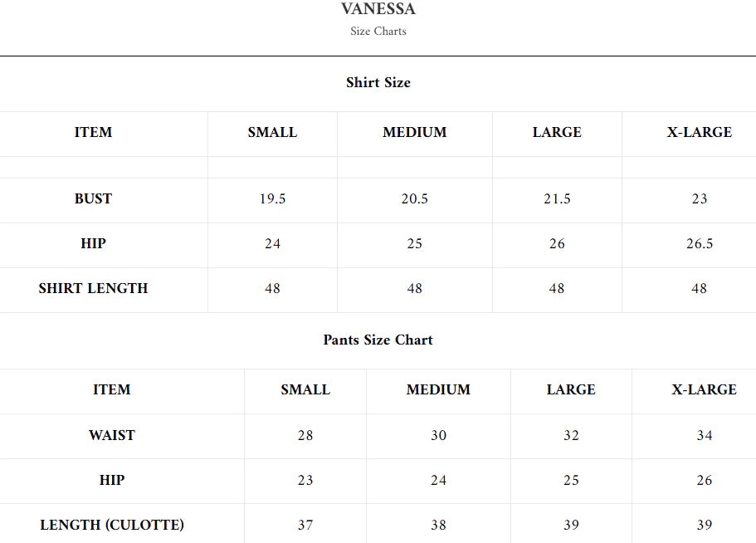Select the Shirt Size table heading

[x=378, y=82]
